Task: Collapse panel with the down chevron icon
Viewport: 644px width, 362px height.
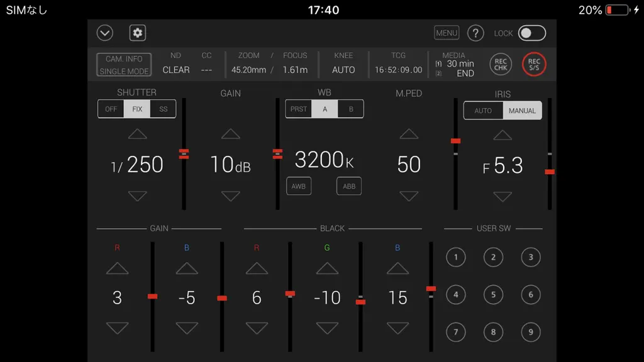Action: point(105,33)
